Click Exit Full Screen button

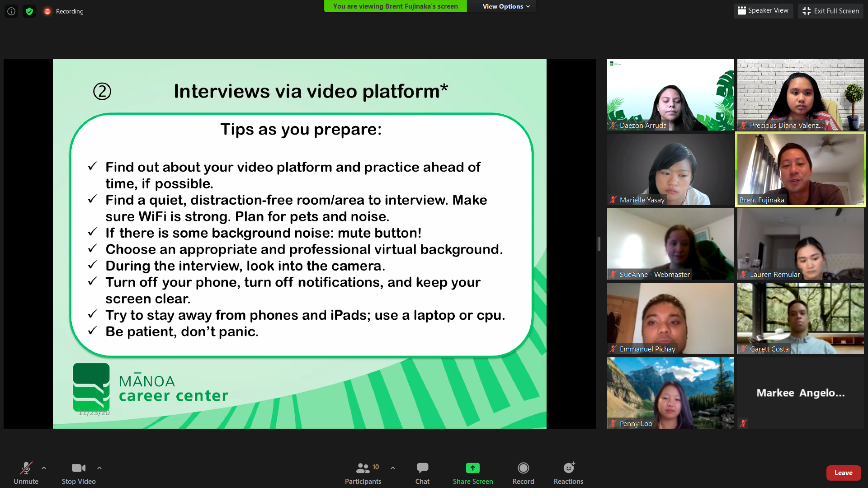[830, 11]
